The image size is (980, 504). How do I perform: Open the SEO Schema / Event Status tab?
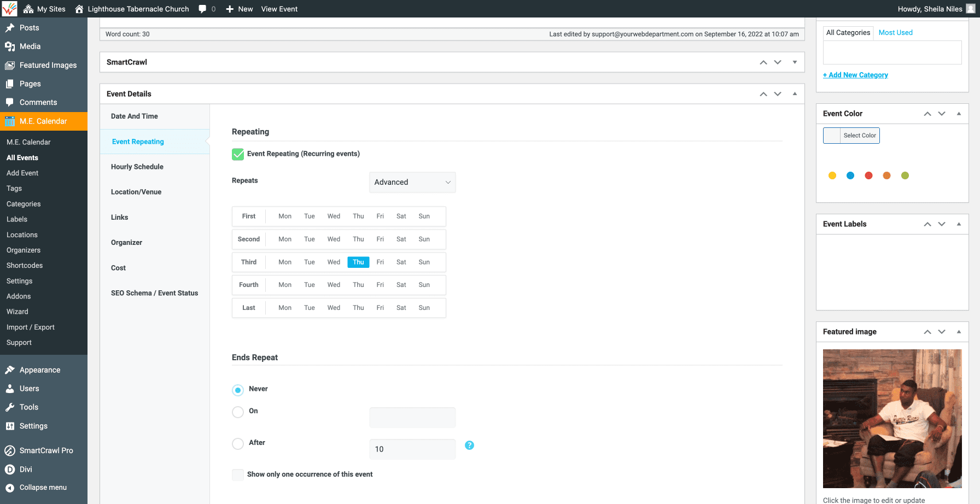pyautogui.click(x=155, y=293)
